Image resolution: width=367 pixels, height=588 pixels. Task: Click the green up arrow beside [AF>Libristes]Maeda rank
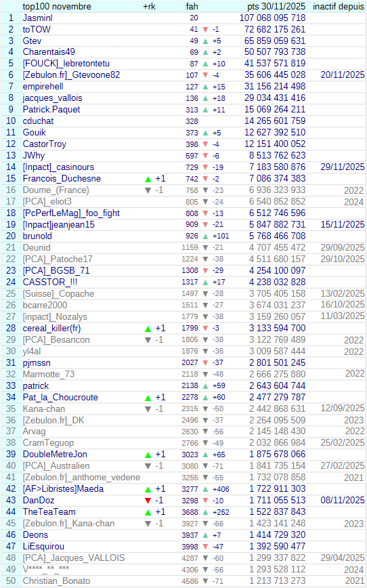(x=148, y=490)
